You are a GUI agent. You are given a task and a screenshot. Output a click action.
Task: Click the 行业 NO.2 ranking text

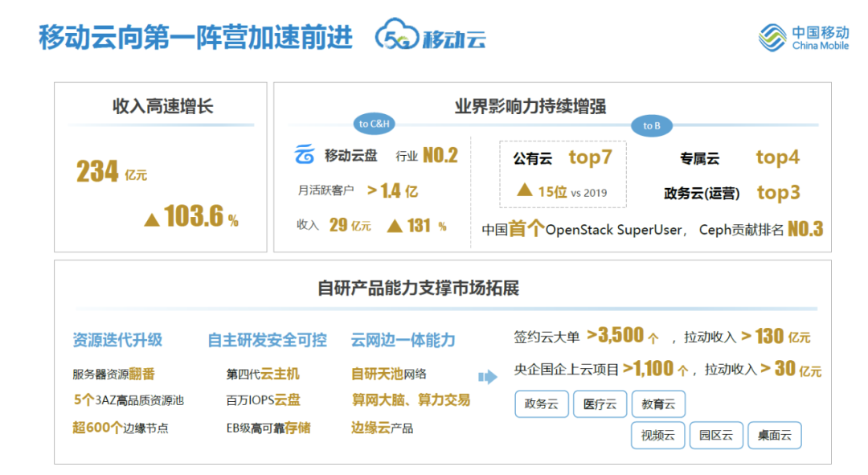click(426, 156)
